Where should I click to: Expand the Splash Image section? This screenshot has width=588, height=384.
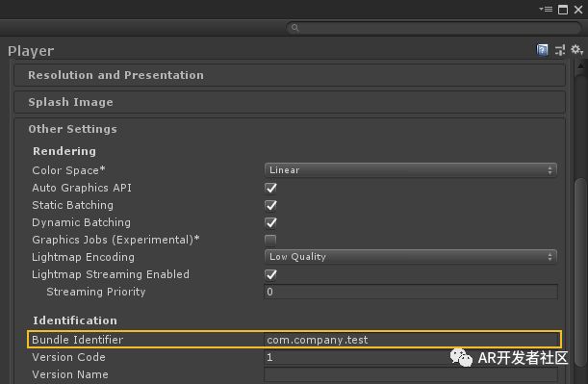[290, 102]
